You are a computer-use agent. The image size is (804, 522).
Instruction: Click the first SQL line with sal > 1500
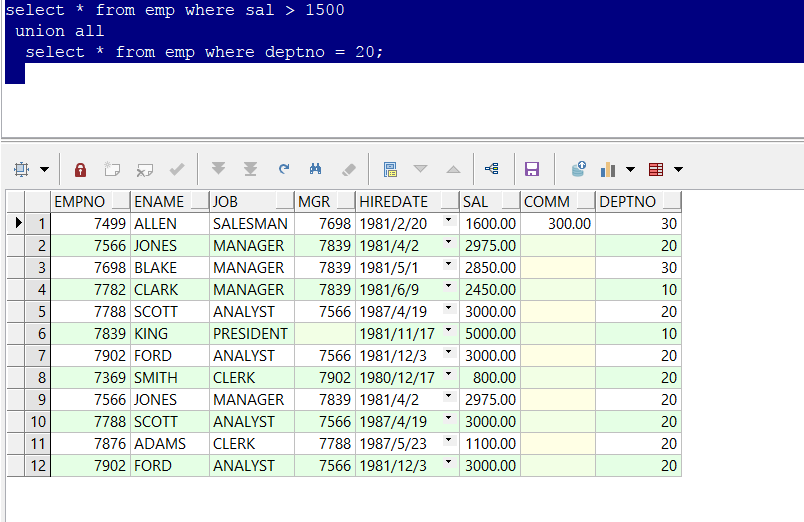(175, 10)
